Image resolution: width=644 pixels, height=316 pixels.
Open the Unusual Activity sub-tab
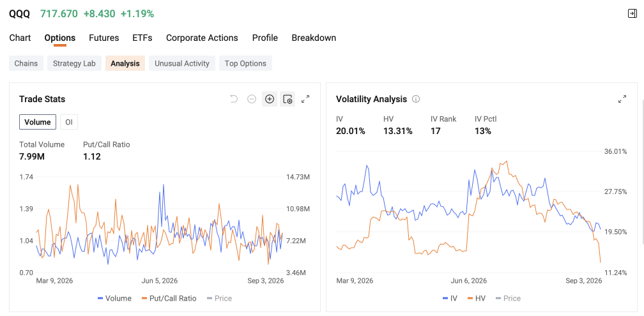182,63
